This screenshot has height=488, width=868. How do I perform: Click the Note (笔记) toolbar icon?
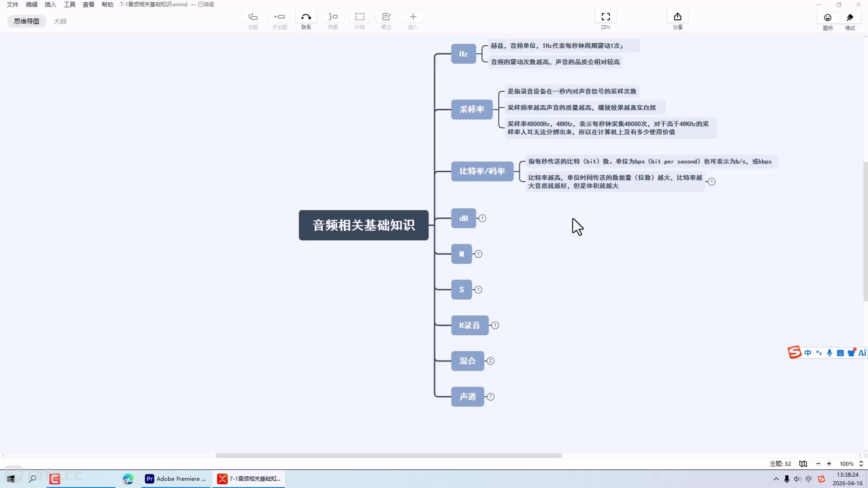coord(386,17)
